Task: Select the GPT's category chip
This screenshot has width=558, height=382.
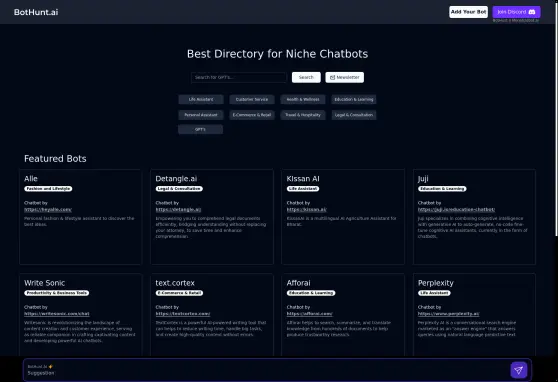Action: (200, 130)
